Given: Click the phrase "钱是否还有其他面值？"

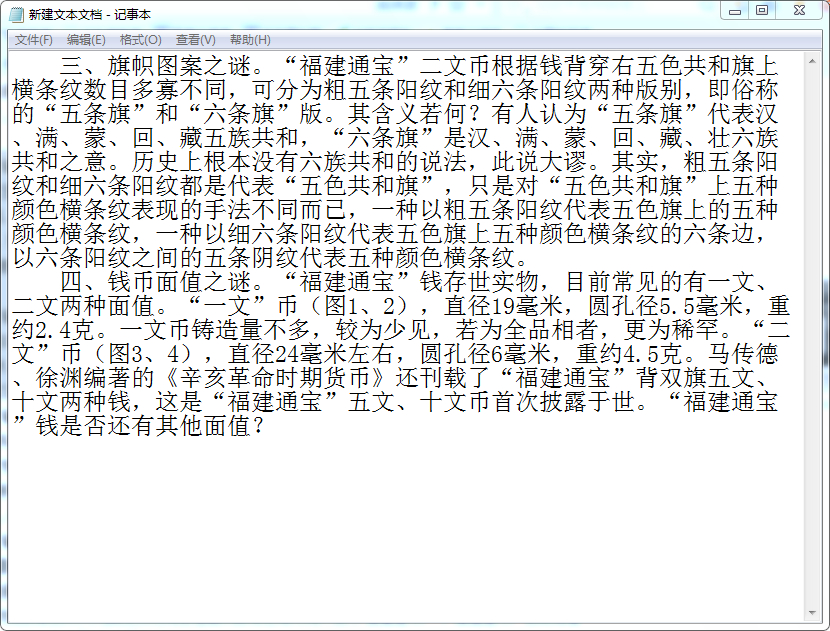Looking at the screenshot, I should pos(150,426).
